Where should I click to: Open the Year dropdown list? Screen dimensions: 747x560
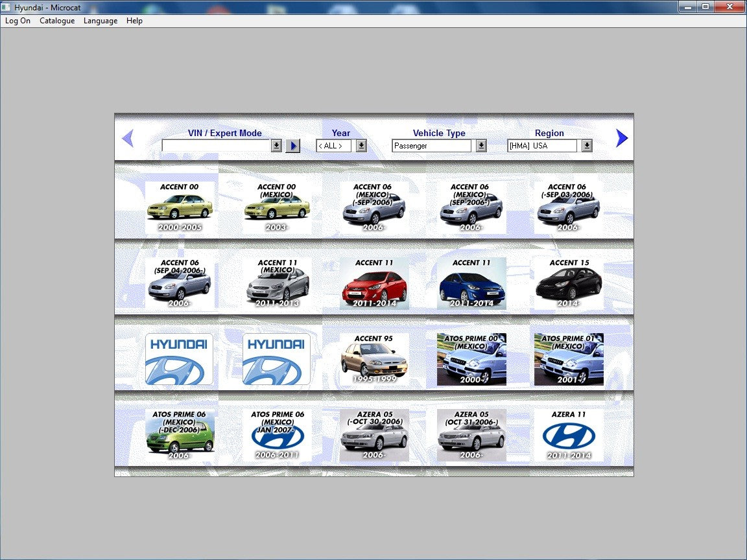coord(361,146)
